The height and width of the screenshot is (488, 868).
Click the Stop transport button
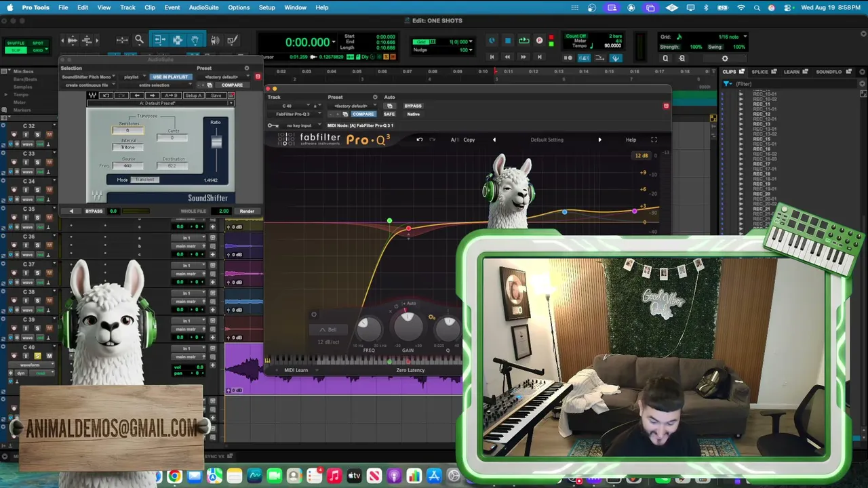point(507,41)
